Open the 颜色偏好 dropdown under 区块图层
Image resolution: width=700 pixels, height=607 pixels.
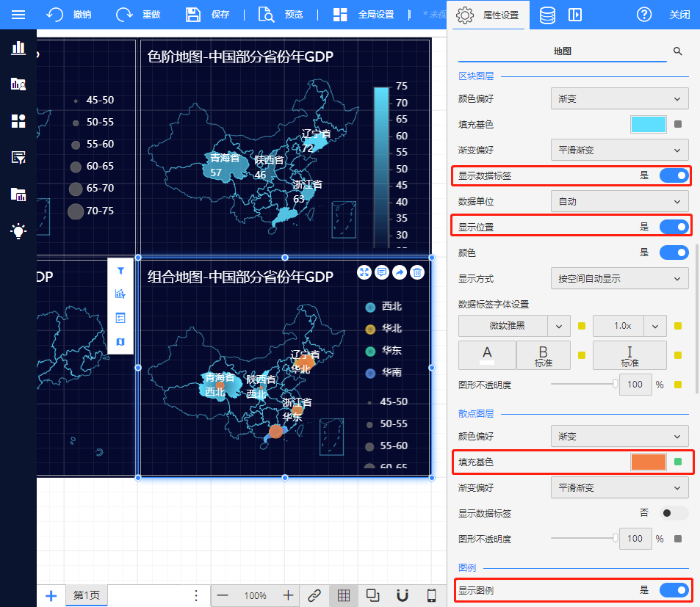click(619, 98)
